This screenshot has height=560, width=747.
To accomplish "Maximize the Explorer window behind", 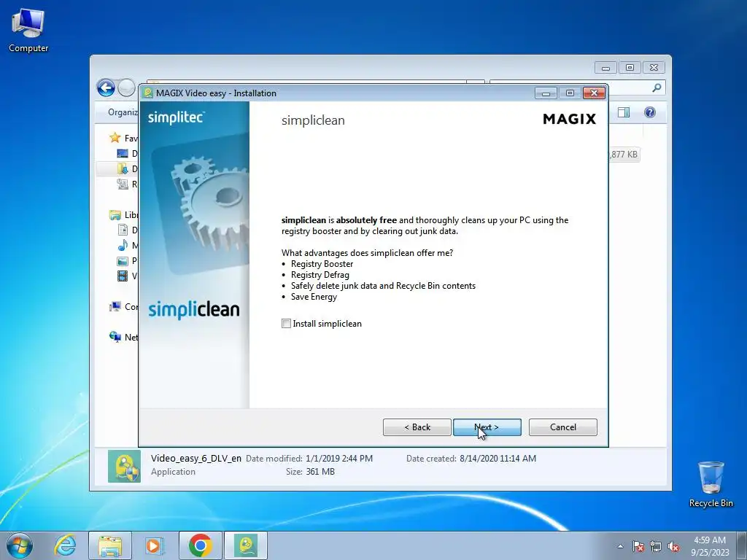I will click(x=630, y=68).
